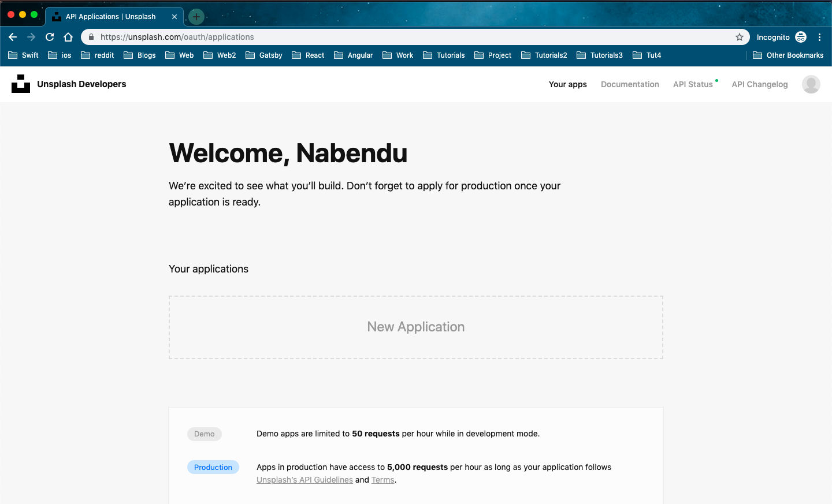Open the Tutorials2 bookmarks folder
This screenshot has height=504, width=832.
[x=544, y=55]
